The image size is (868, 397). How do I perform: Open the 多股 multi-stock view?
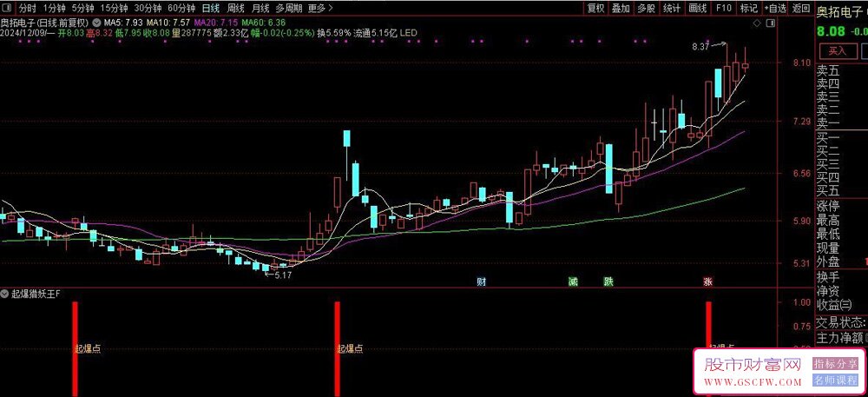click(x=646, y=8)
